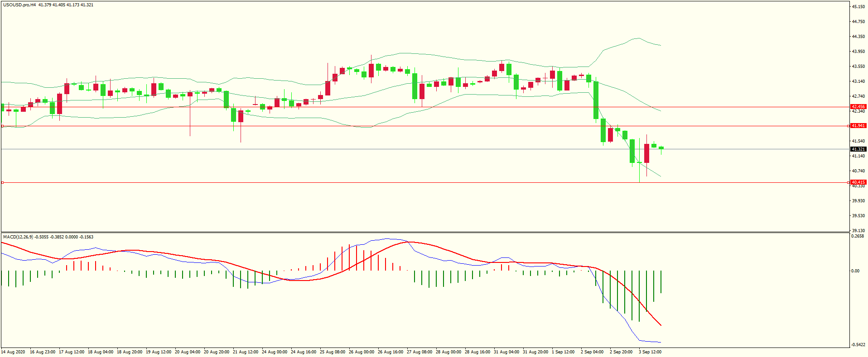Click the MACD scale value -0.5422
The image size is (868, 357).
click(x=858, y=345)
